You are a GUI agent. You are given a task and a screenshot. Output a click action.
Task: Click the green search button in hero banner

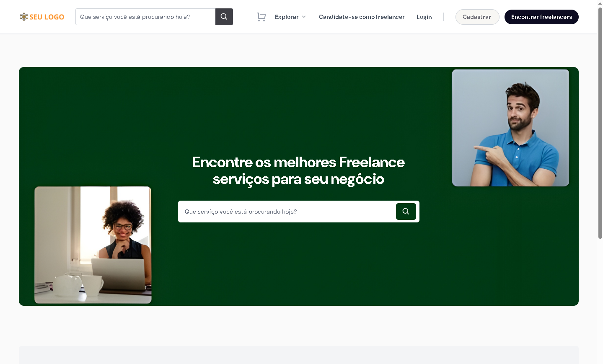(x=406, y=212)
